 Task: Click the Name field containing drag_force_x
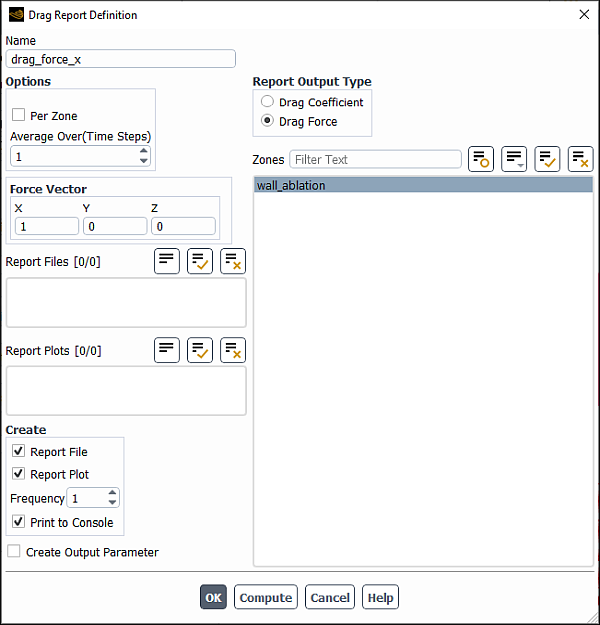pyautogui.click(x=120, y=59)
